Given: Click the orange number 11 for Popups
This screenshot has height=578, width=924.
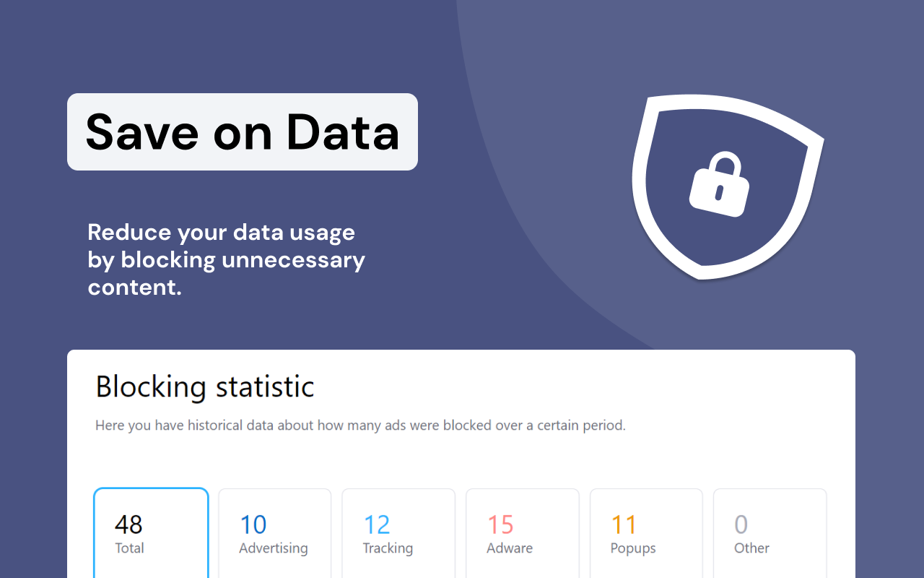Looking at the screenshot, I should [624, 525].
